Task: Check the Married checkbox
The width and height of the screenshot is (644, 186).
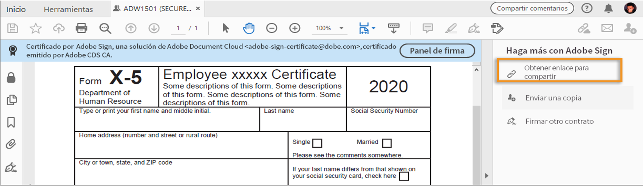Action: point(387,143)
